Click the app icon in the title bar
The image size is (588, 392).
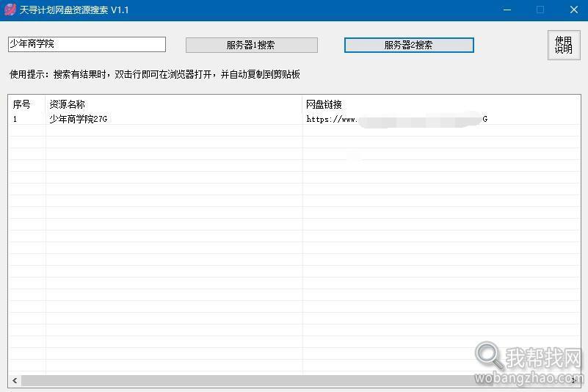point(10,10)
